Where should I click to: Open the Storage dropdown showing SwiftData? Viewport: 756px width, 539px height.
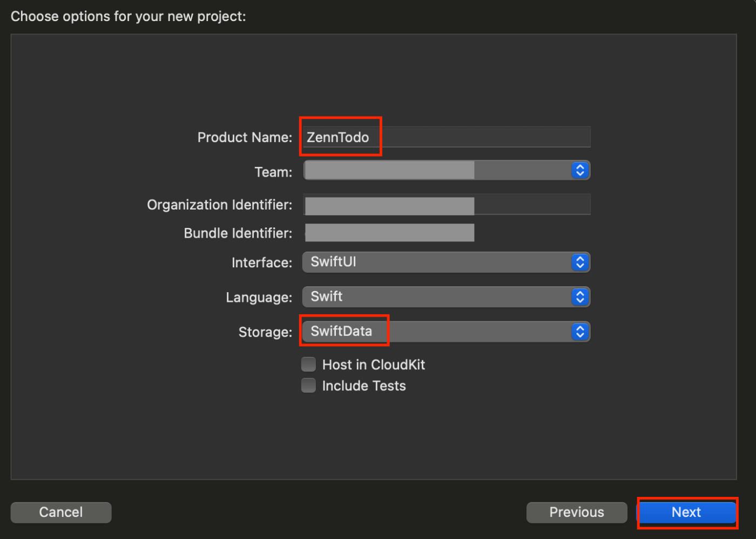[447, 332]
